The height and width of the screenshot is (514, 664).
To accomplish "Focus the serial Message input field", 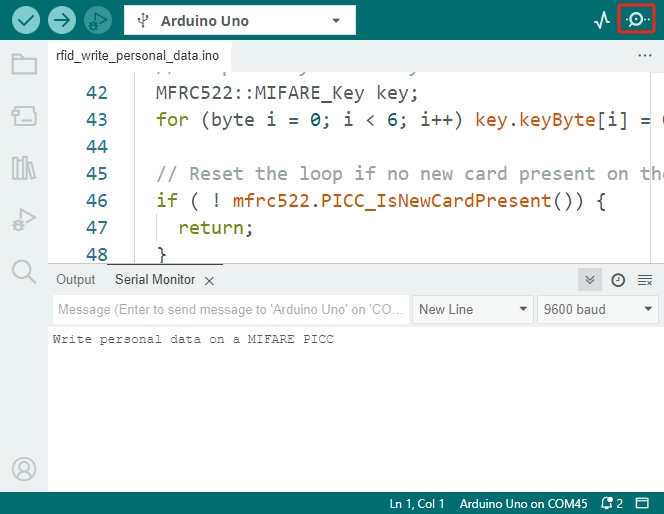I will [231, 310].
